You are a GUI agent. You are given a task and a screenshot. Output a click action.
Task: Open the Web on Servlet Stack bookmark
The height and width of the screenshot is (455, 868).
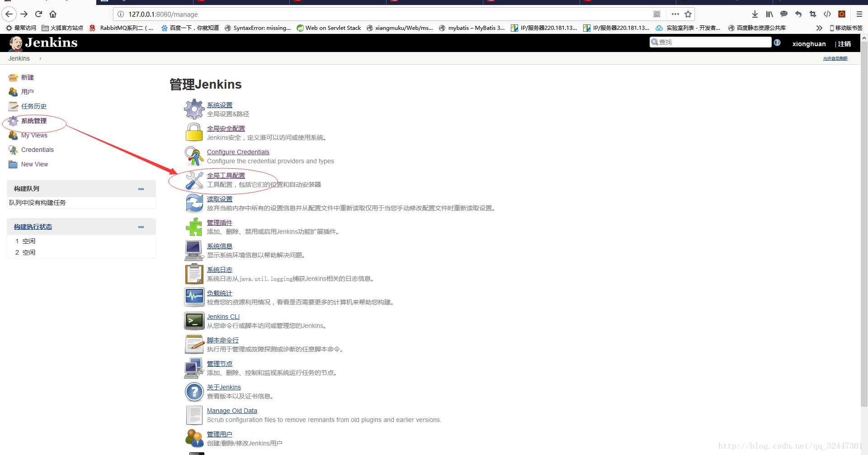pos(329,28)
